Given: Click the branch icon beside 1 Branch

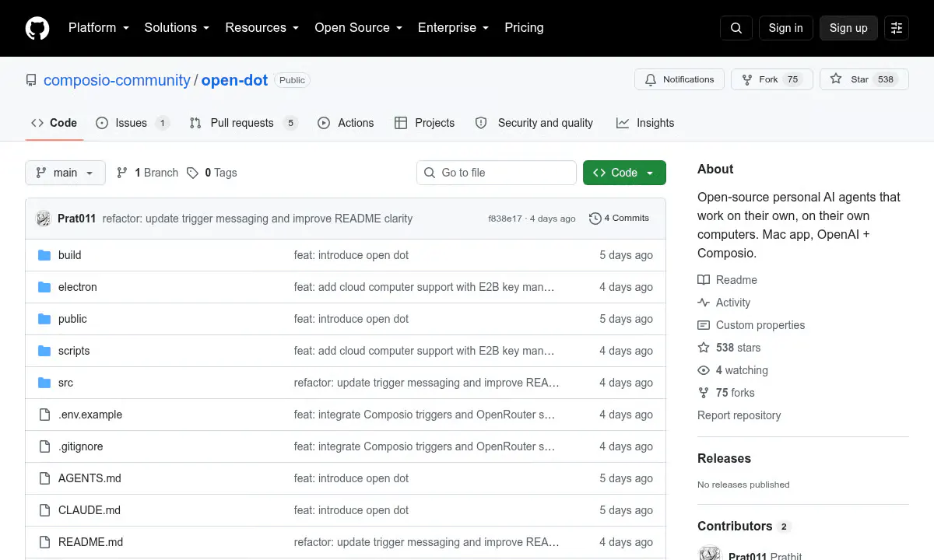Looking at the screenshot, I should (x=122, y=173).
